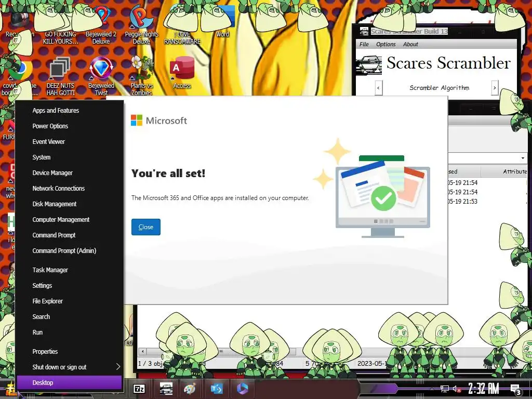Open the Options menu in Scares Scrambler
The height and width of the screenshot is (399, 532).
[x=386, y=44]
